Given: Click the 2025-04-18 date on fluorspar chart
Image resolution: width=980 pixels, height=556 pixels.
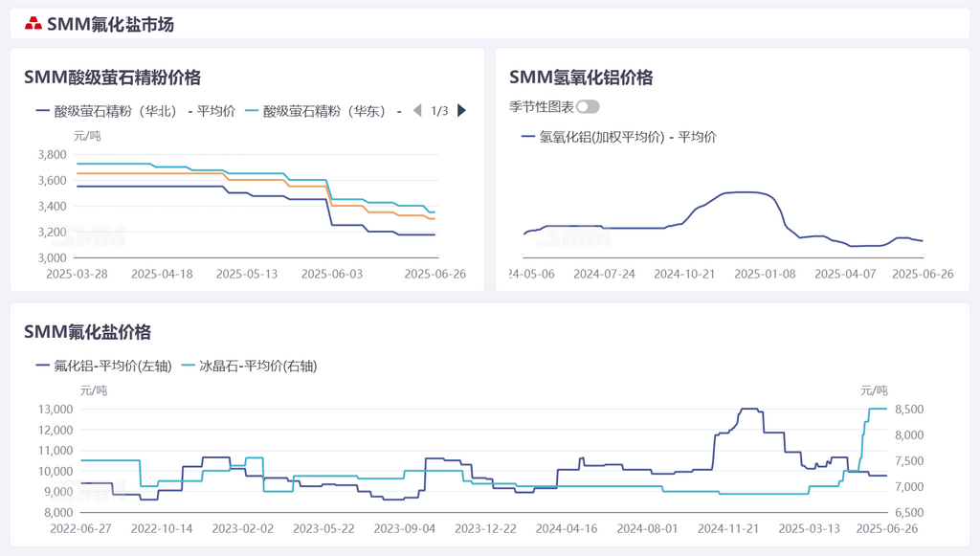Looking at the screenshot, I should [162, 275].
